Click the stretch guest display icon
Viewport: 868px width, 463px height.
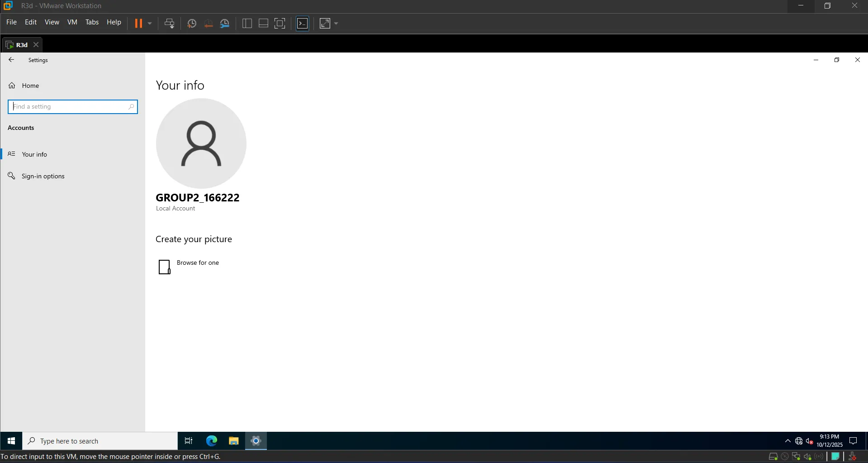coord(325,24)
